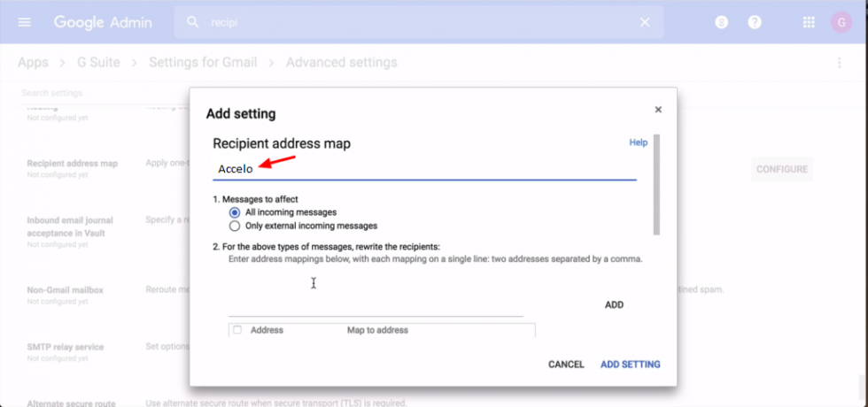Open the Help question mark icon
This screenshot has height=407, width=868.
(x=754, y=22)
